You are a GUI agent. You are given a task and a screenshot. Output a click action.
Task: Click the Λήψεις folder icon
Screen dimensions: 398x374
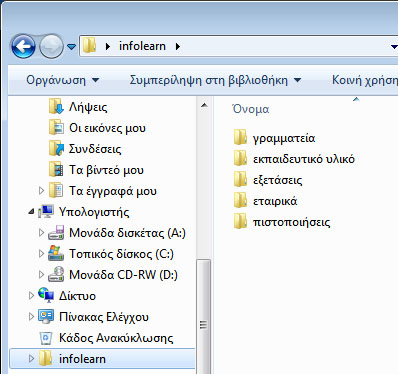(56, 107)
